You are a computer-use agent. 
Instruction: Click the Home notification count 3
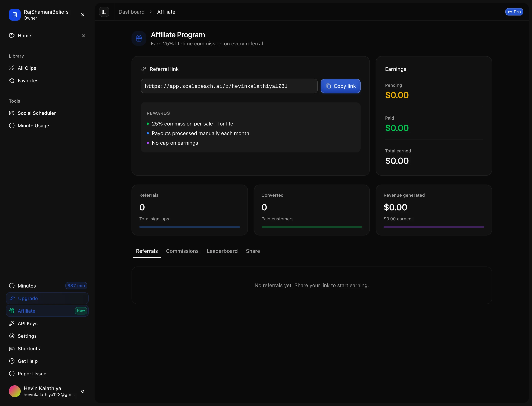[x=83, y=35]
